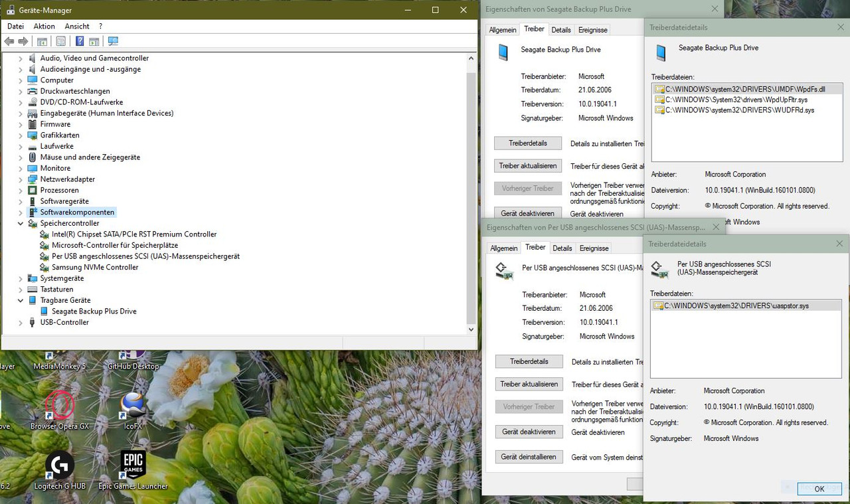The height and width of the screenshot is (504, 850).
Task: Open Epic Games Launcher desktop shortcut
Action: coord(133,471)
